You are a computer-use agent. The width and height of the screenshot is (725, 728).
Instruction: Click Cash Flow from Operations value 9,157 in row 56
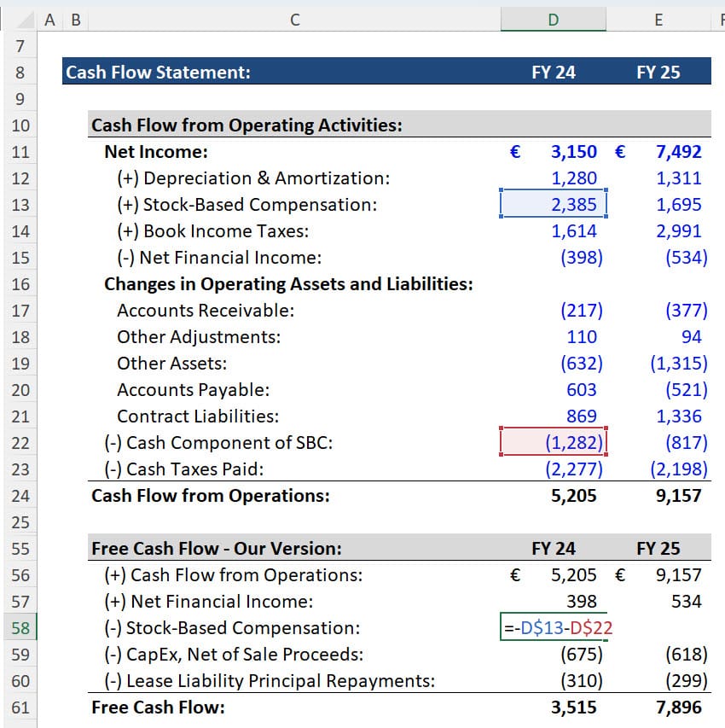tap(679, 575)
